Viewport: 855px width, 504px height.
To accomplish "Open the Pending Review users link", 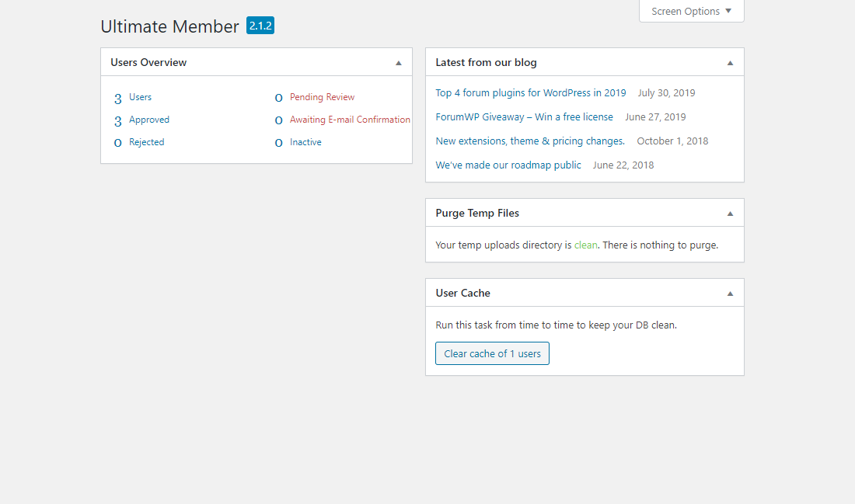I will 322,97.
